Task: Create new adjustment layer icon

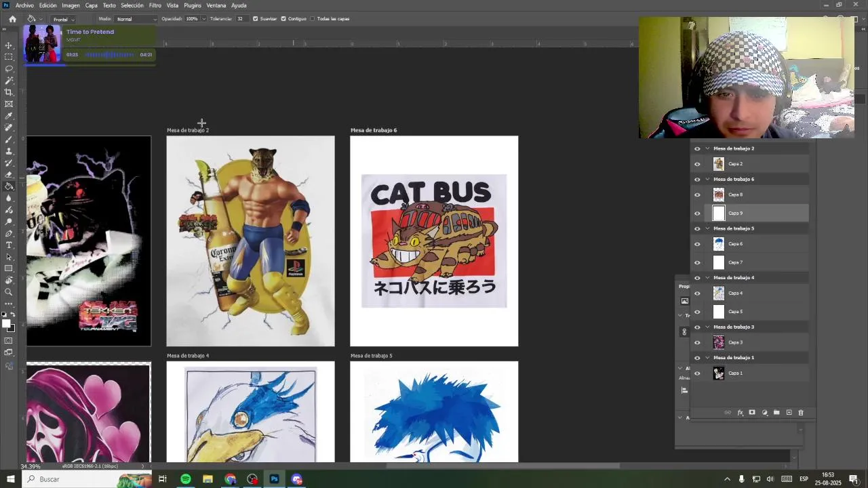Action: (764, 412)
